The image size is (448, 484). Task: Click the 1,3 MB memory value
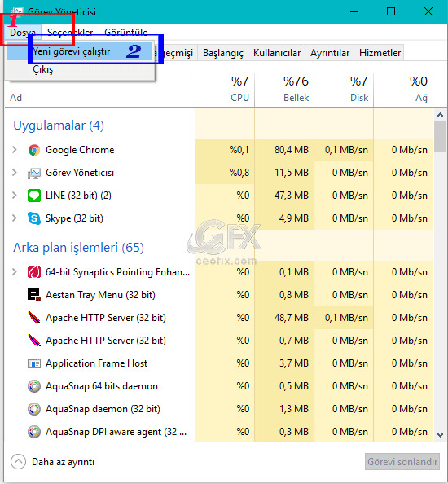pyautogui.click(x=294, y=409)
